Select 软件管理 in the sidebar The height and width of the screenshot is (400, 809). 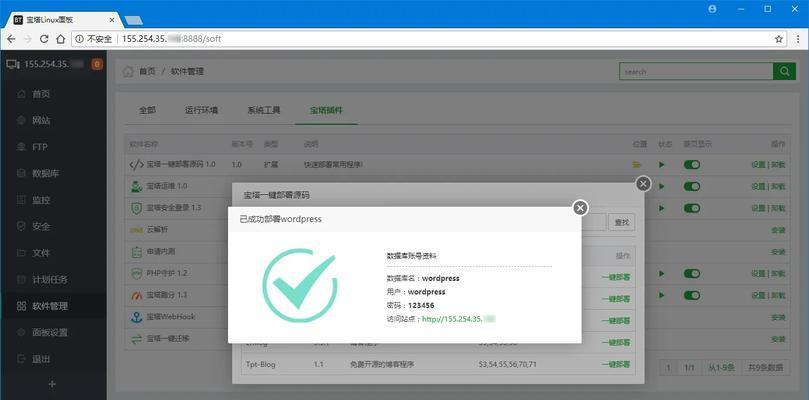(50, 306)
